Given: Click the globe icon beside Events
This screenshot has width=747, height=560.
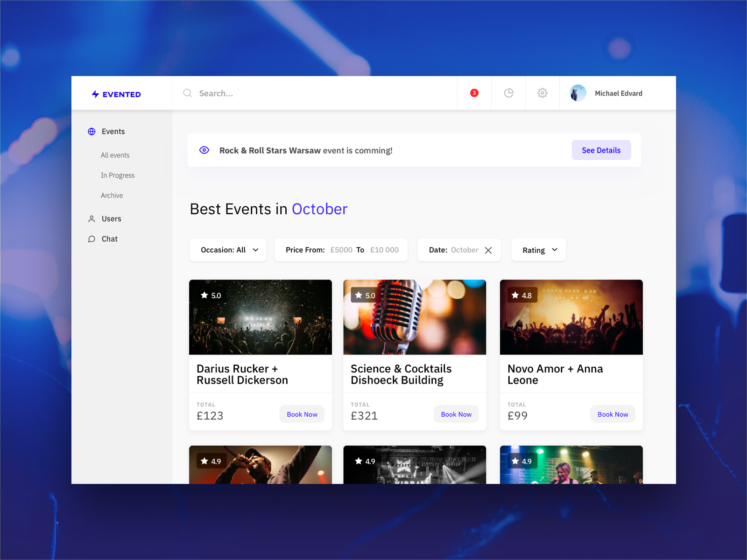Looking at the screenshot, I should pyautogui.click(x=92, y=132).
